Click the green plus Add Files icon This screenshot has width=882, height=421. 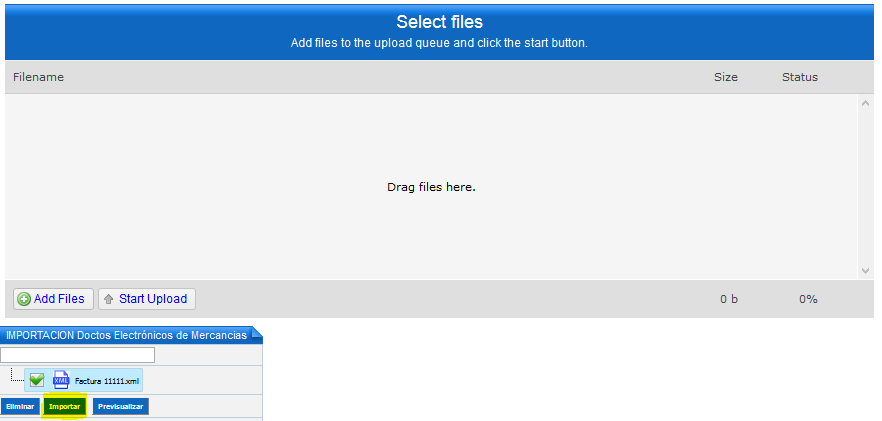point(24,299)
